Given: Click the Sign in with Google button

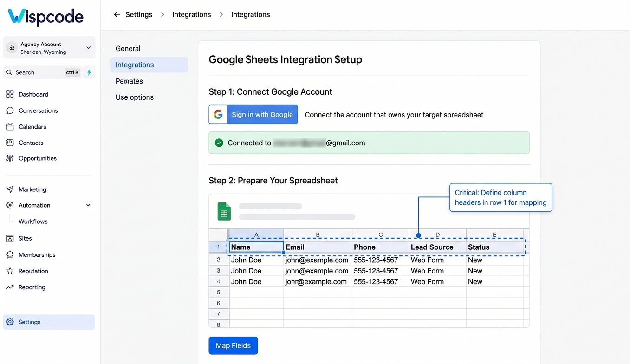Looking at the screenshot, I should [253, 115].
